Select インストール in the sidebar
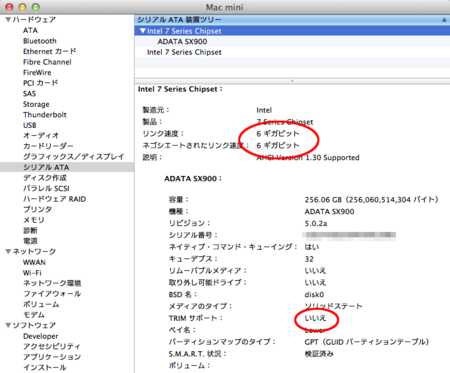This screenshot has width=450, height=373. 44,367
